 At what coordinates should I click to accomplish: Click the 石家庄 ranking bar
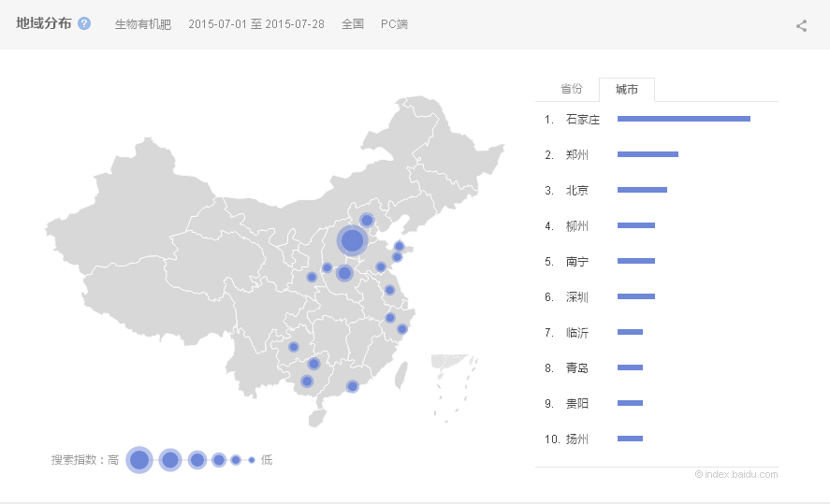[x=683, y=119]
